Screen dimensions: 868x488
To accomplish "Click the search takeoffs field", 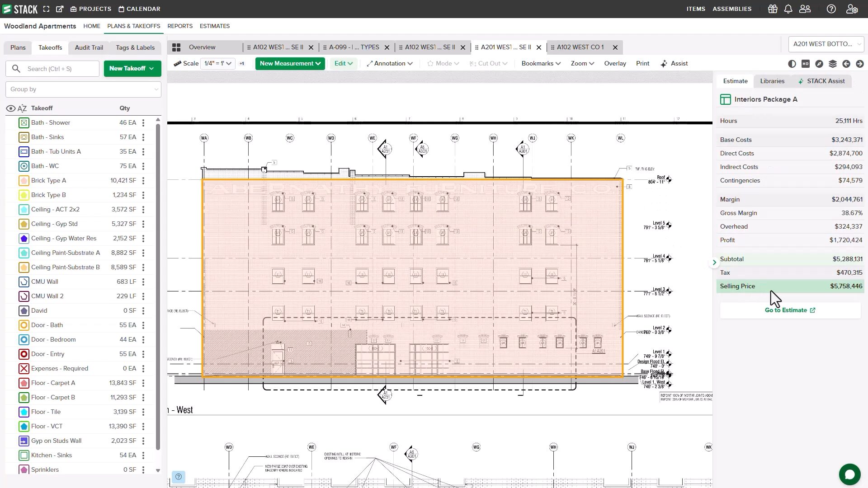I will (x=52, y=69).
